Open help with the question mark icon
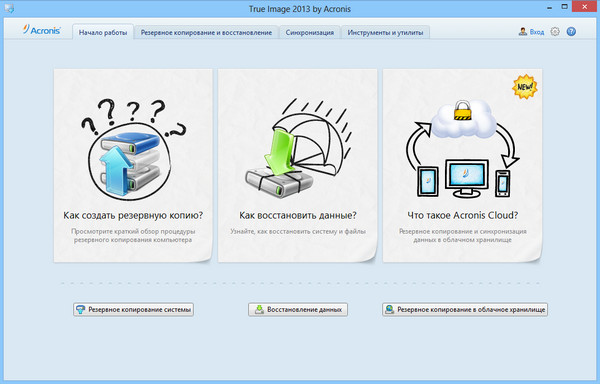Screen dimensions: 600x384 pyautogui.click(x=571, y=32)
